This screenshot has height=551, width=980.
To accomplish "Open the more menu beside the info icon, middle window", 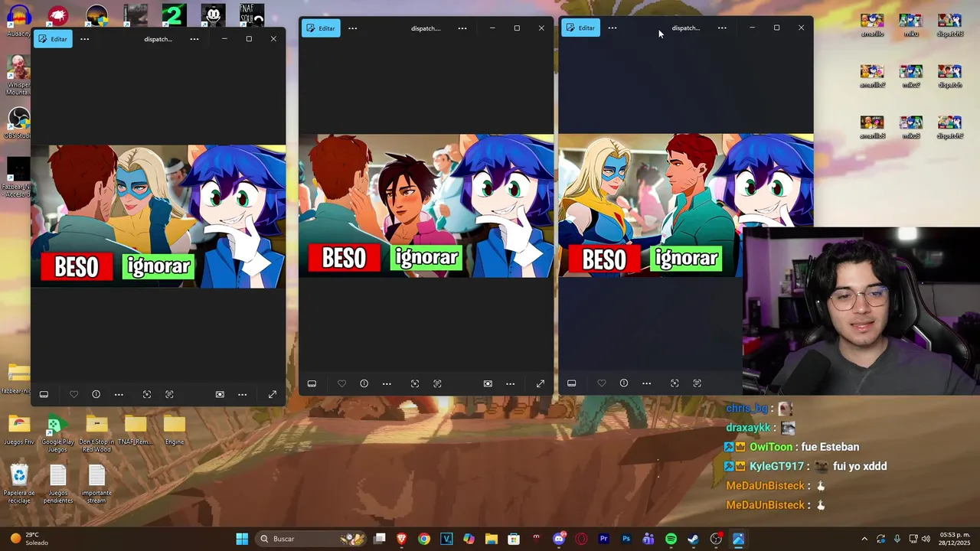I will pos(387,383).
